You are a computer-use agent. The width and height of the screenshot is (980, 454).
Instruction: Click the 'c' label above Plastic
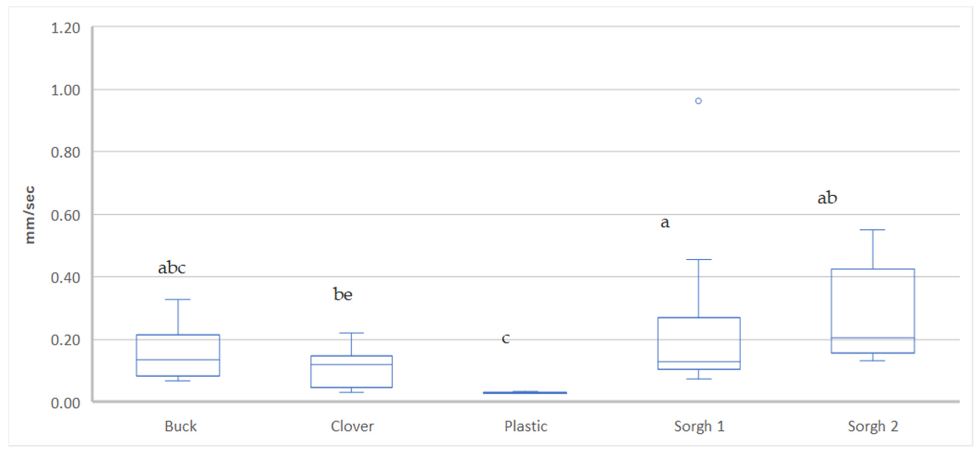[506, 338]
